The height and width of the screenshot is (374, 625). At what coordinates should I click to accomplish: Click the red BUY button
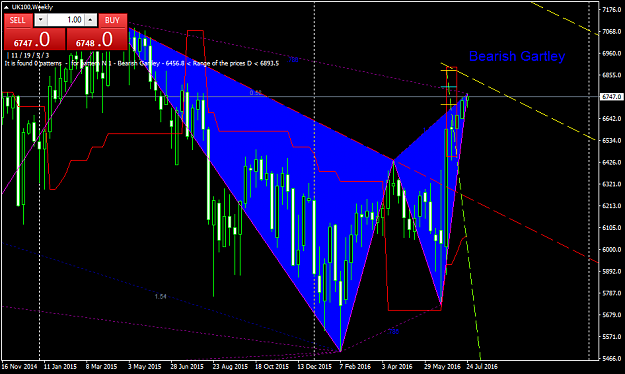(112, 20)
